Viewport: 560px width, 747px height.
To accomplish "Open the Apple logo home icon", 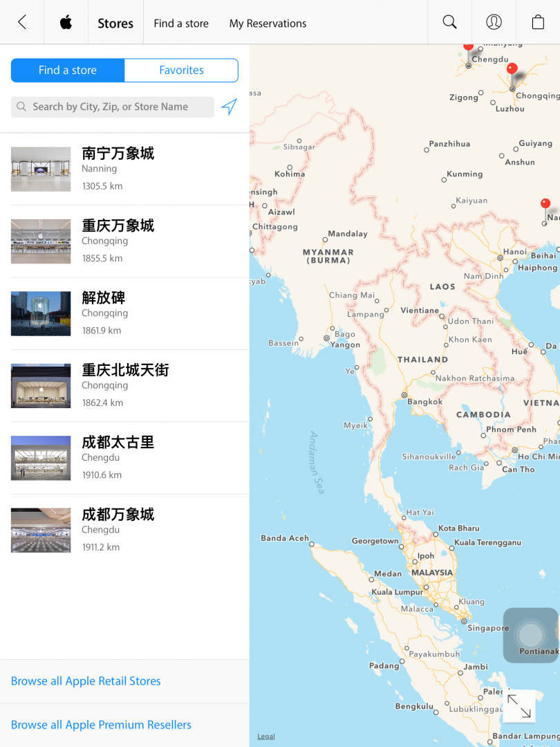I will (66, 22).
